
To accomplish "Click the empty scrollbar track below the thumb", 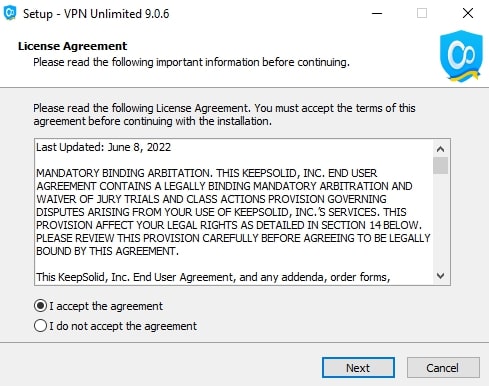I will (440, 221).
